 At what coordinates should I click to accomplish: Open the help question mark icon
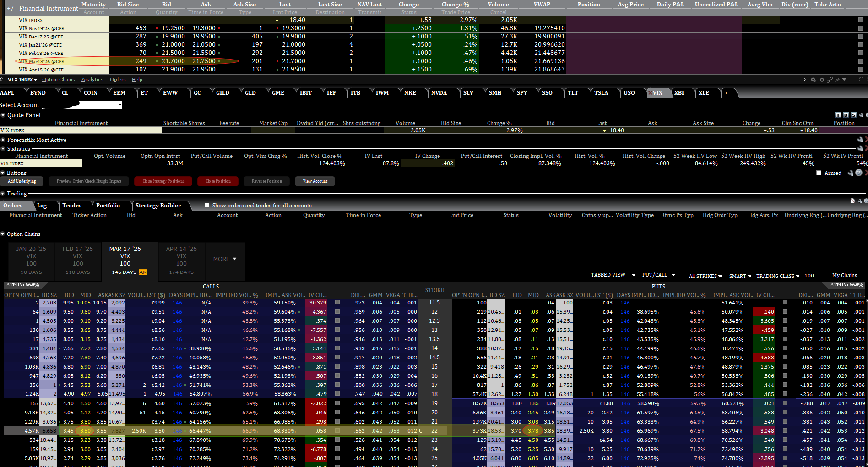click(x=804, y=80)
